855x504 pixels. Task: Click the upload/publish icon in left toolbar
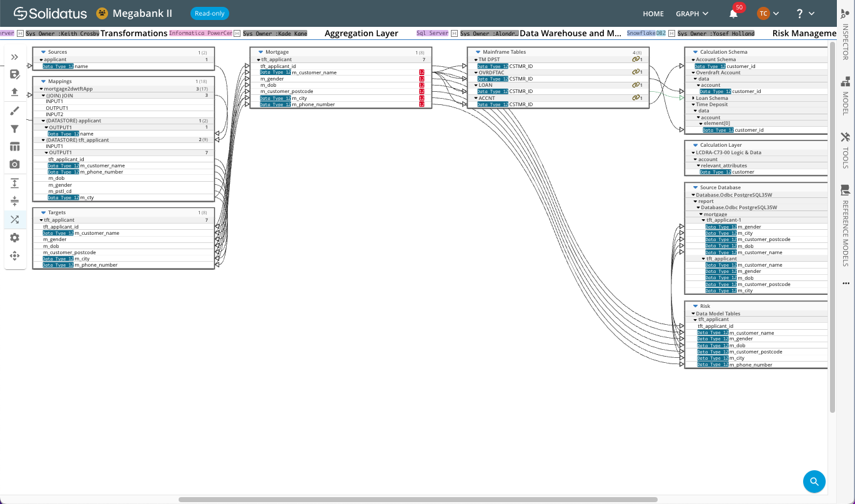pos(15,92)
